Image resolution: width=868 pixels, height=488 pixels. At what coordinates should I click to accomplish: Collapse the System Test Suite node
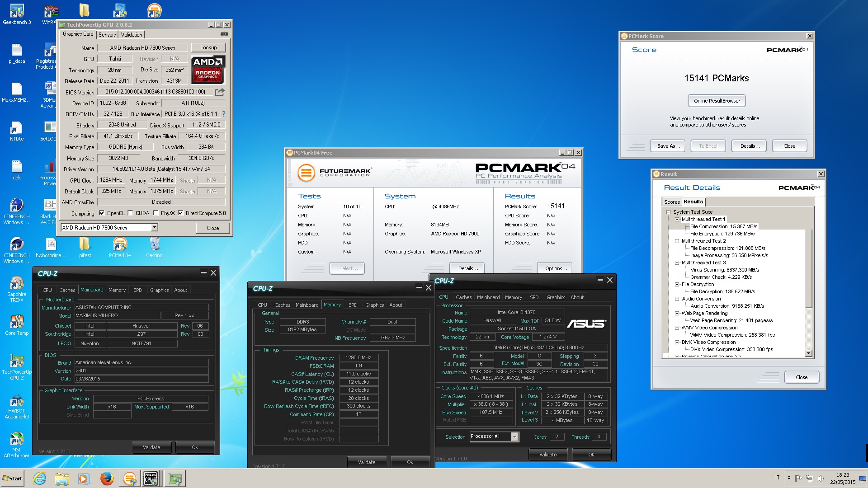pos(668,212)
